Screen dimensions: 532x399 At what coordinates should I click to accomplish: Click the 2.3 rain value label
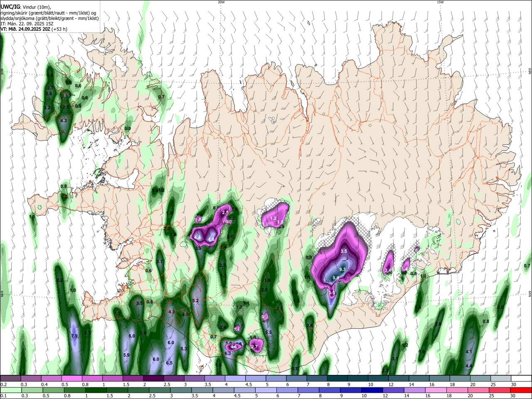tap(222, 265)
